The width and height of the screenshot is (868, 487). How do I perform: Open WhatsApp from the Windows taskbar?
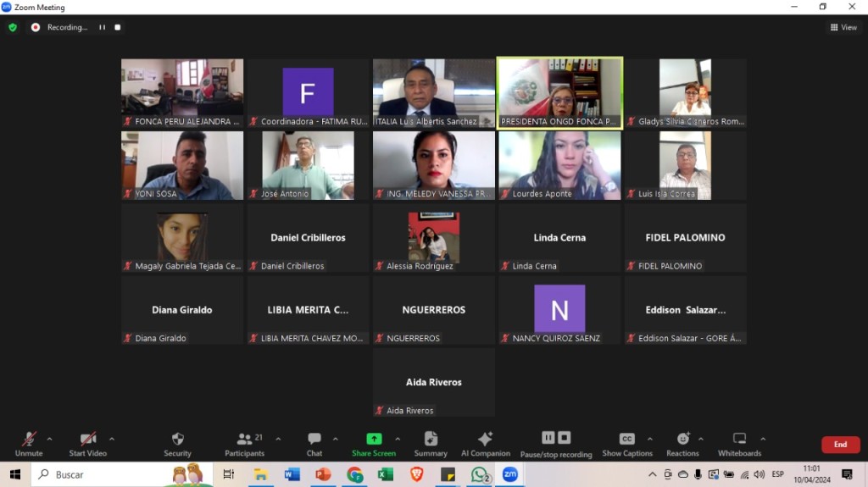point(480,474)
